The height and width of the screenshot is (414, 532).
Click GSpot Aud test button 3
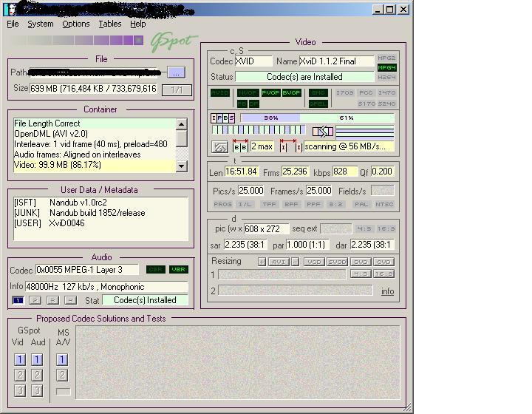click(x=37, y=390)
